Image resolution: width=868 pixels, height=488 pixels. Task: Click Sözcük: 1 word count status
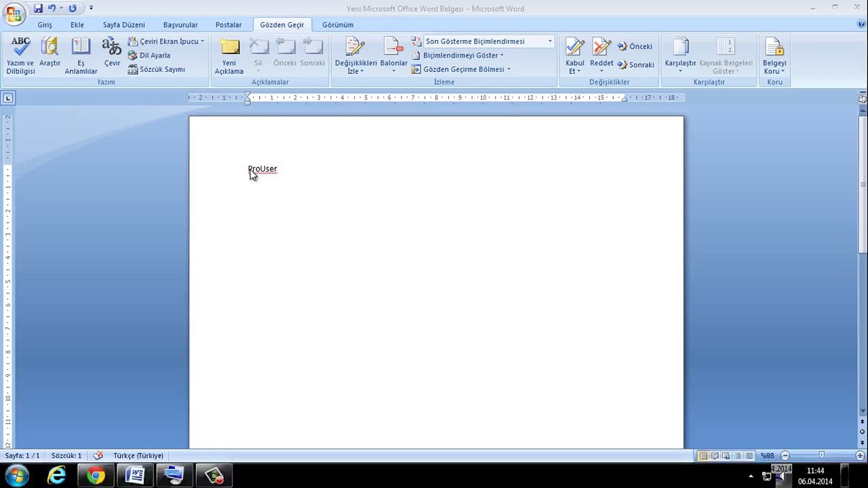[66, 455]
